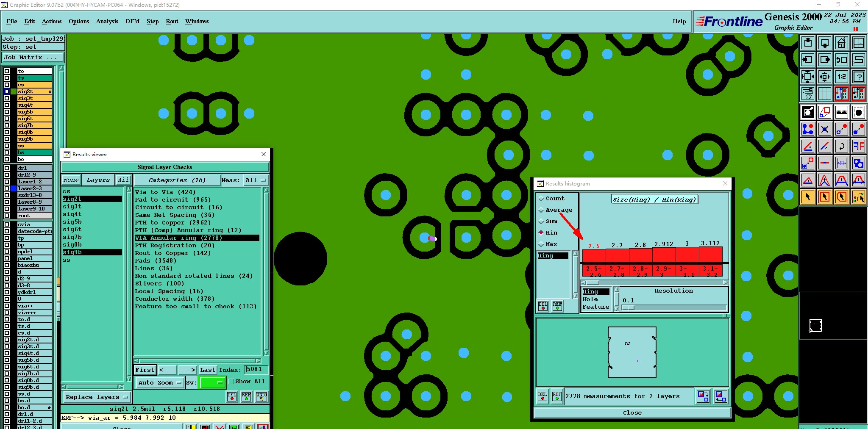Click the First result button
The image size is (868, 429).
point(145,370)
